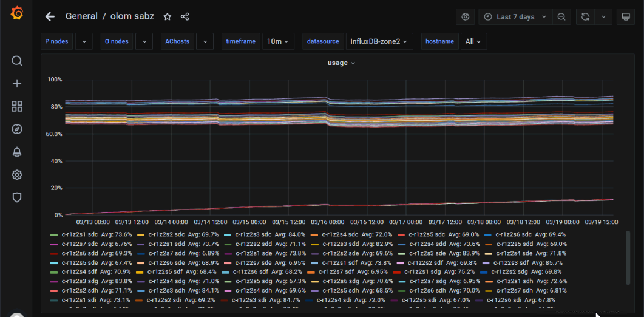Open the Last 7 days time picker
644x317 pixels.
point(515,17)
